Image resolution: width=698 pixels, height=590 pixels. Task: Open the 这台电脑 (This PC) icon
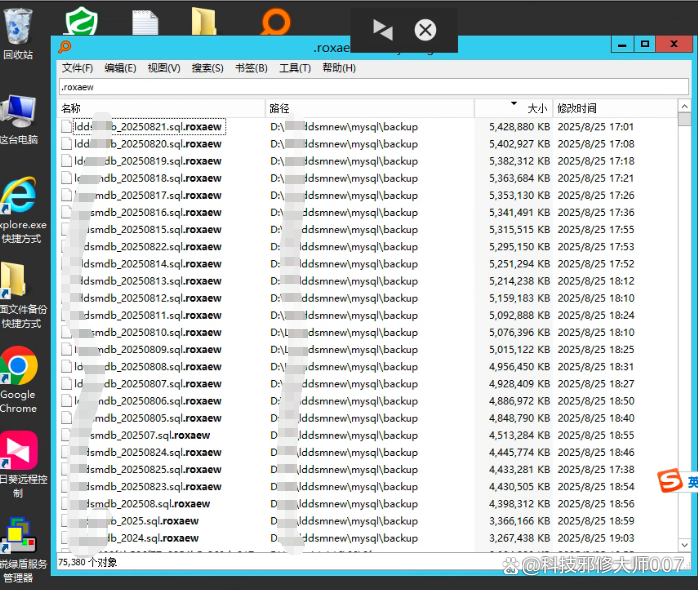click(x=18, y=115)
